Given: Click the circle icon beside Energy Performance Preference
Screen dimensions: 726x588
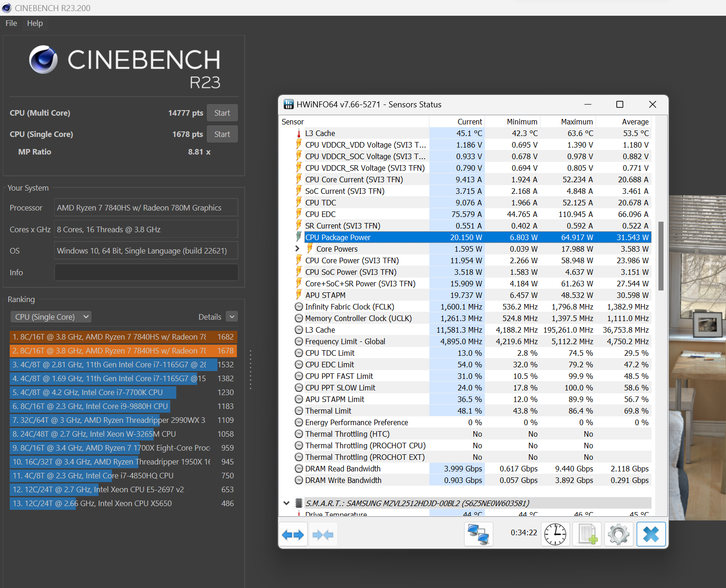Looking at the screenshot, I should point(299,422).
